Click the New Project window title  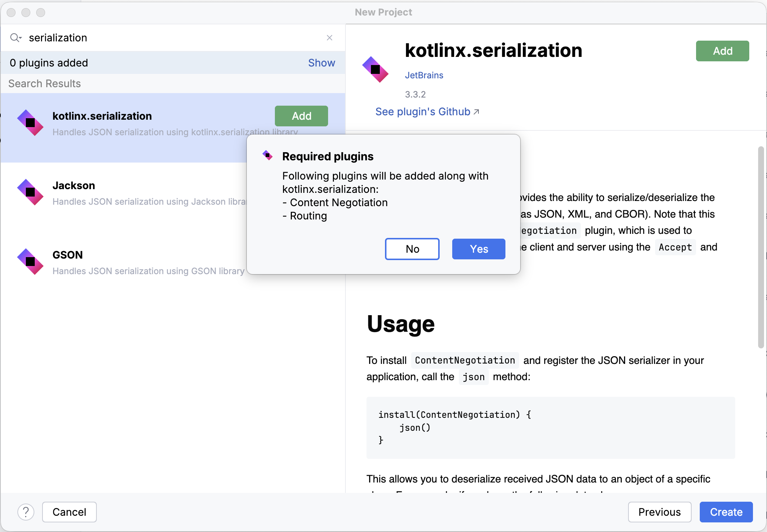coord(383,12)
